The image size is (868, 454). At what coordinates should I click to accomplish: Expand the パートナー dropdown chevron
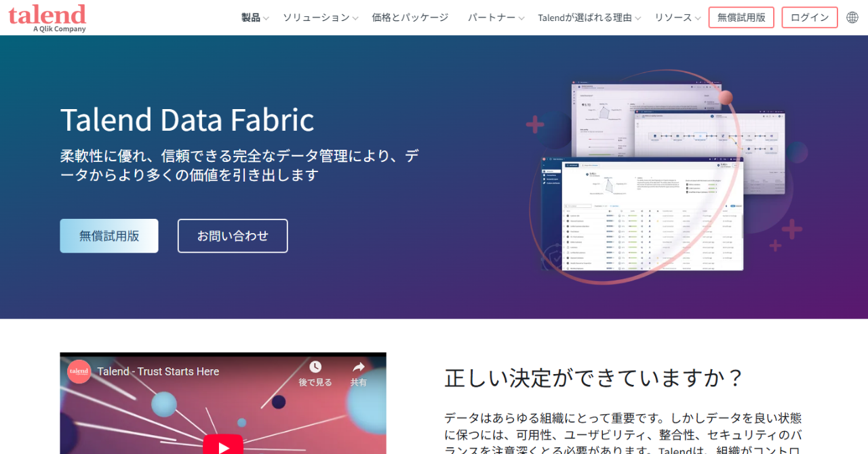(x=521, y=18)
